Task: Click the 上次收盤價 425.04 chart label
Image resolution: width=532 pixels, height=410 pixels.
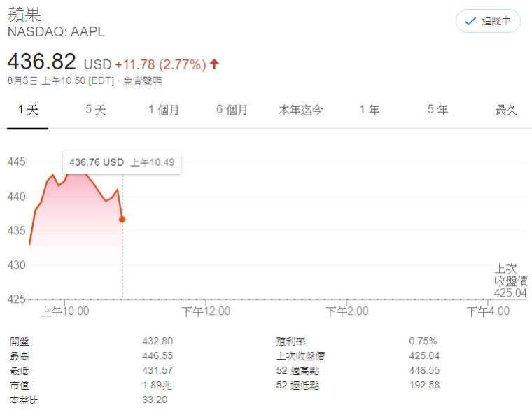Action: click(x=510, y=281)
